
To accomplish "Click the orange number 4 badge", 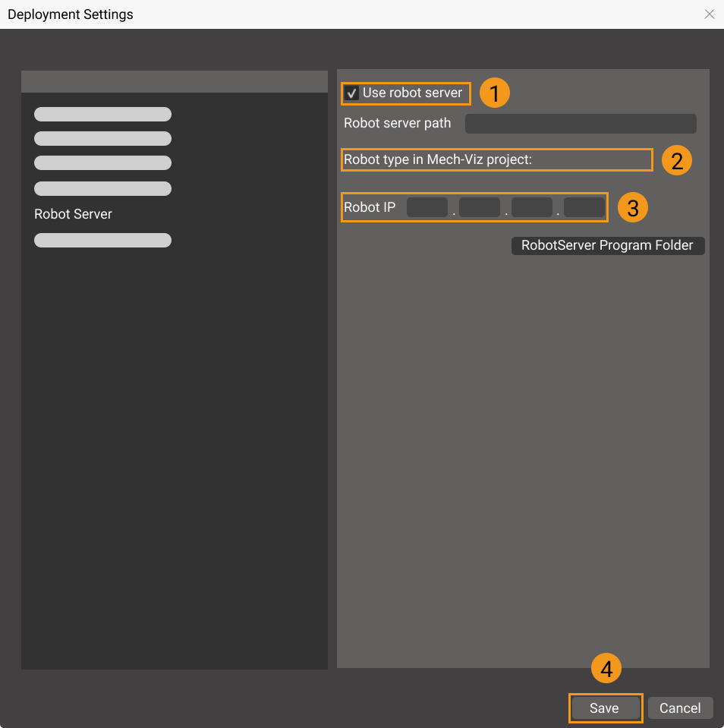I will (606, 669).
